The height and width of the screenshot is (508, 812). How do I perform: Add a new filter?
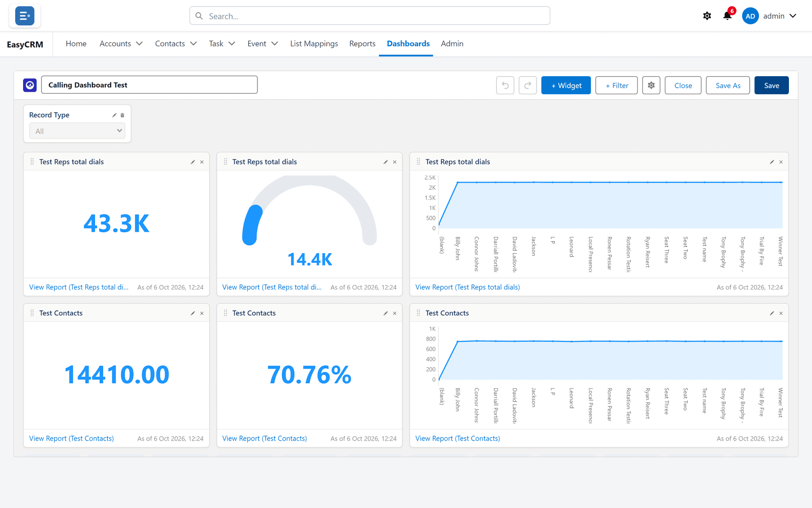tap(616, 85)
